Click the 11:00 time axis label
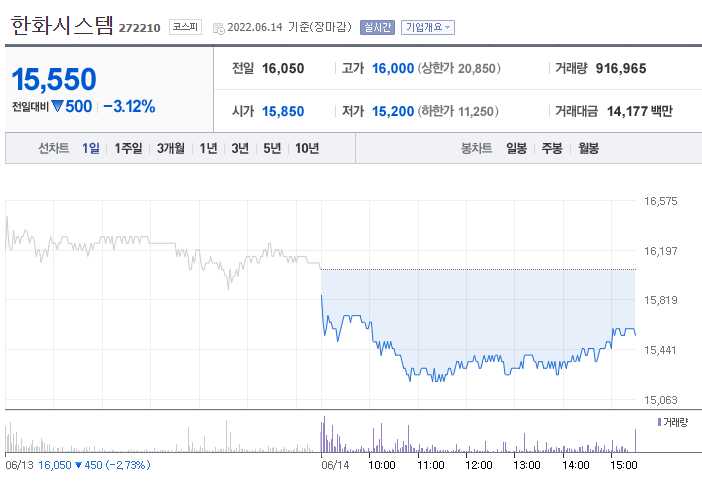Viewport: 702px width, 486px height. click(x=431, y=465)
